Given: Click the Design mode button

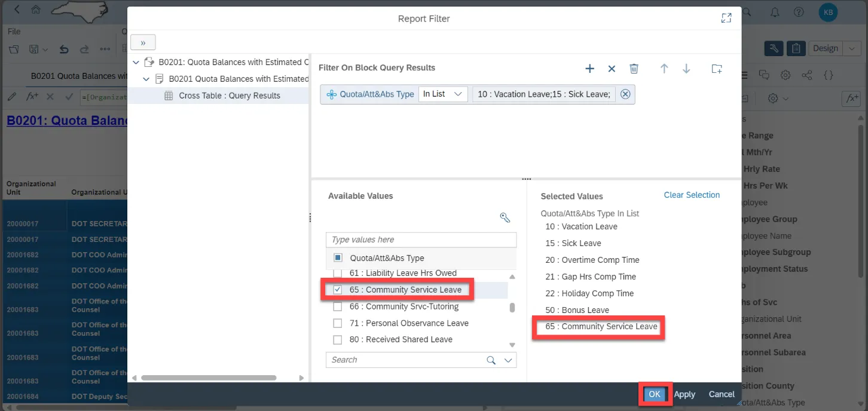Looking at the screenshot, I should coord(826,48).
